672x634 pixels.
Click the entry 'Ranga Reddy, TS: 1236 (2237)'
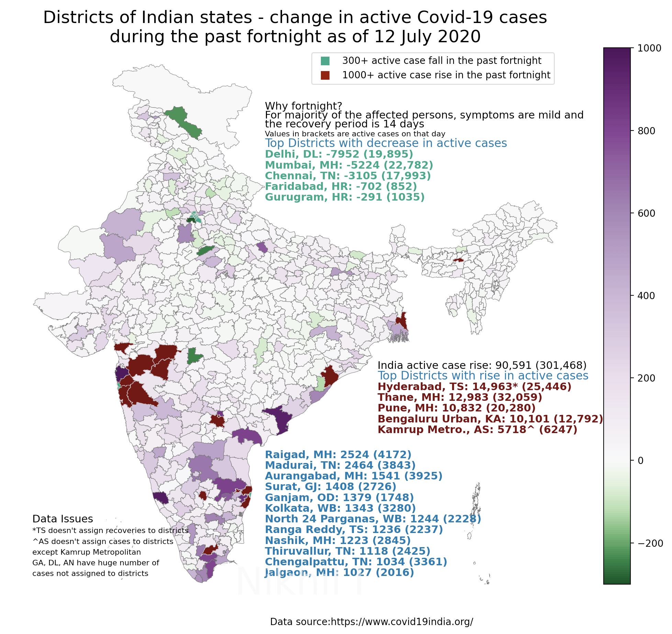pos(354,530)
